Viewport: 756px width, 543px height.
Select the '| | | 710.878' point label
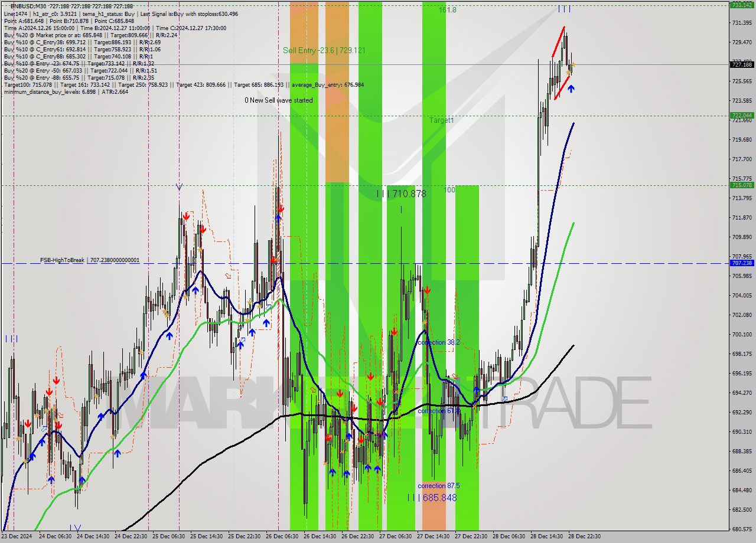[x=401, y=194]
